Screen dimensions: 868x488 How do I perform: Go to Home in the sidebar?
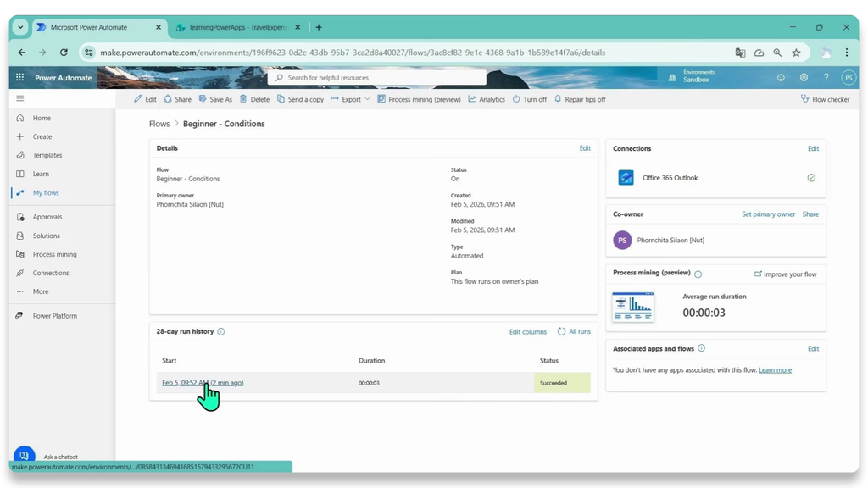pyautogui.click(x=42, y=118)
